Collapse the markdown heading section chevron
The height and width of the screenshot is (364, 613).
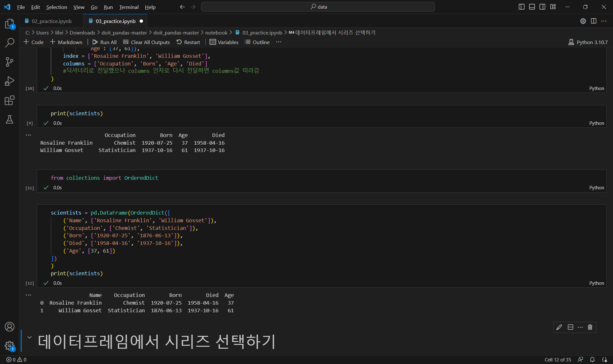coord(29,337)
